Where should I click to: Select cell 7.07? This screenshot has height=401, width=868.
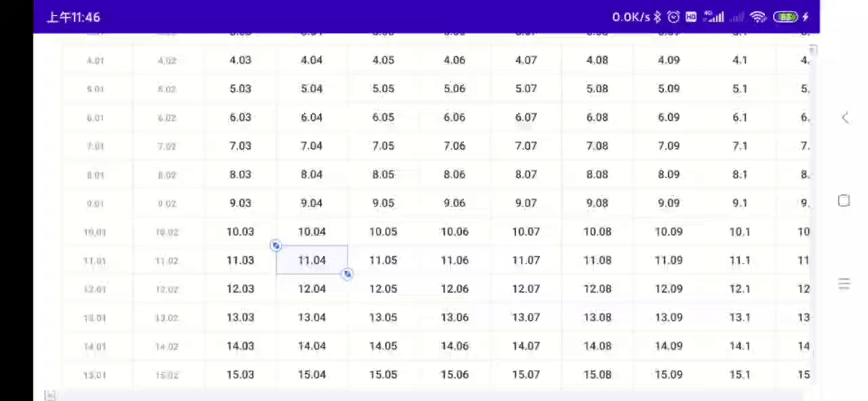526,146
